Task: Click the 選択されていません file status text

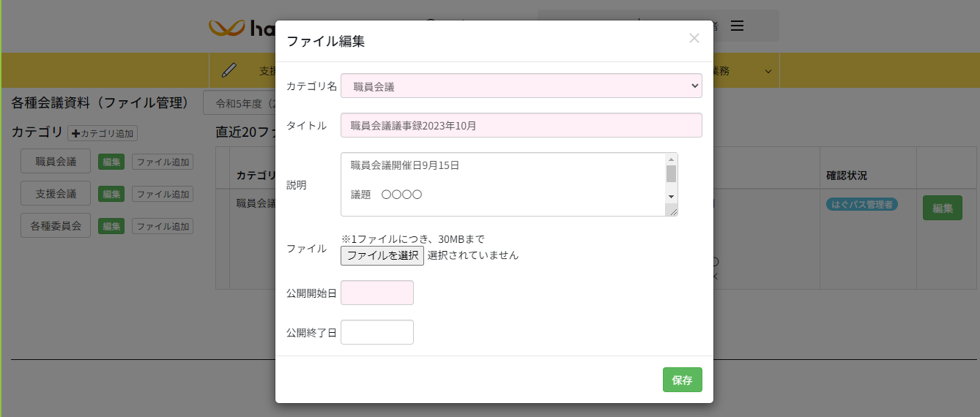Action: pos(473,255)
